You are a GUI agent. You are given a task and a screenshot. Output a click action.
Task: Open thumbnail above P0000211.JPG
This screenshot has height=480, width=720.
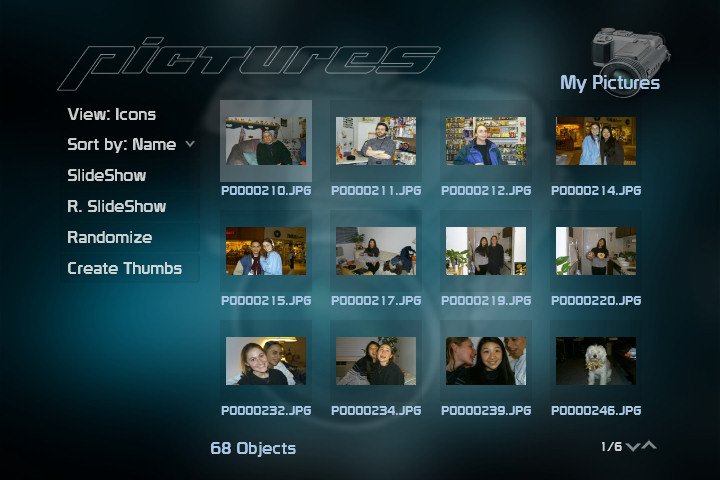click(376, 141)
